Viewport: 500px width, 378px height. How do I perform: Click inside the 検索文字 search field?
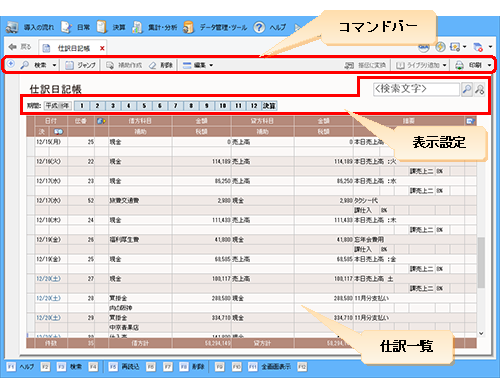tap(416, 89)
